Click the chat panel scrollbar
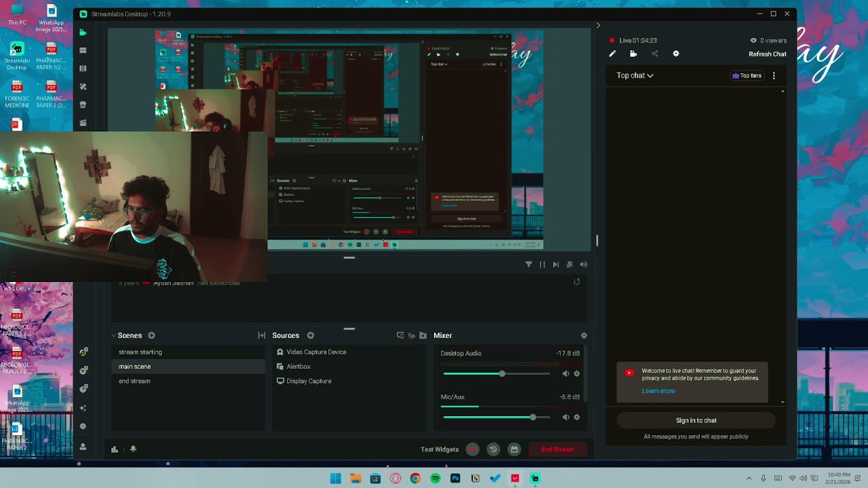This screenshot has width=868, height=488. [x=783, y=246]
